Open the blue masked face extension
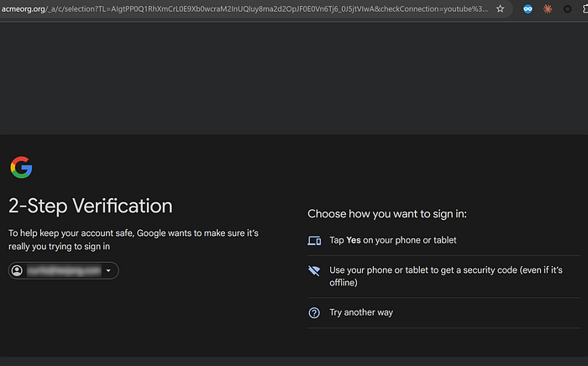The height and width of the screenshot is (366, 588). pos(528,9)
